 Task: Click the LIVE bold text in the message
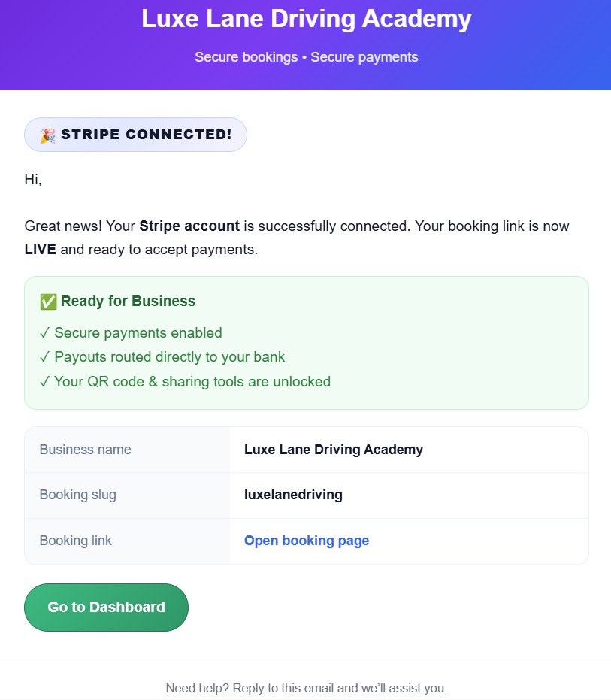tap(41, 249)
